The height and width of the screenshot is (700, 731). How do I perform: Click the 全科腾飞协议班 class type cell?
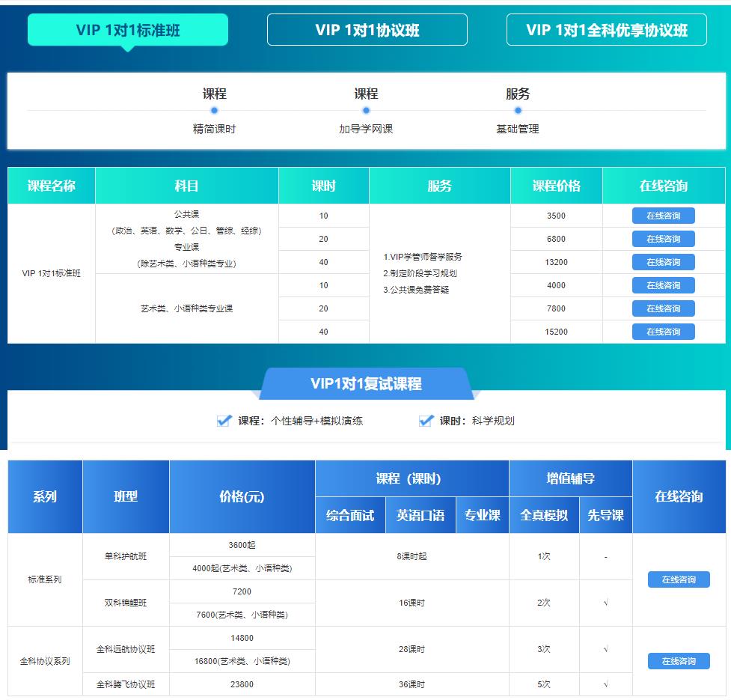(x=126, y=684)
